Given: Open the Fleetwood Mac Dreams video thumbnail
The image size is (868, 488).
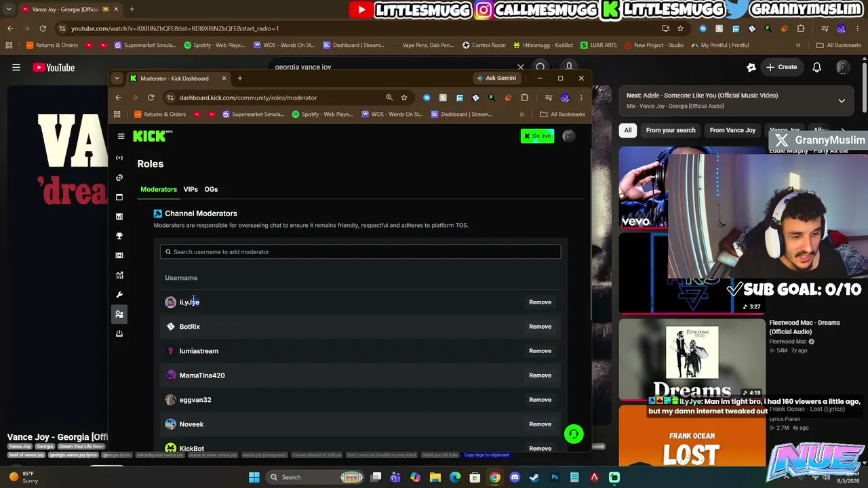Looking at the screenshot, I should pos(692,359).
